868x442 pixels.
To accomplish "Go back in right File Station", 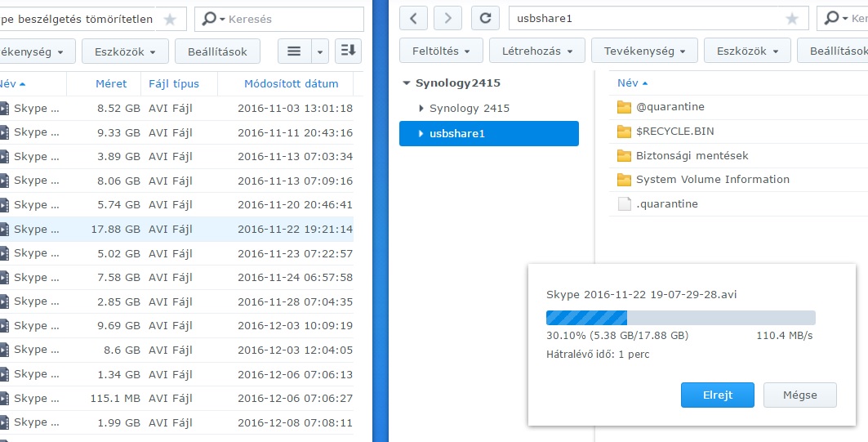I will tap(413, 18).
